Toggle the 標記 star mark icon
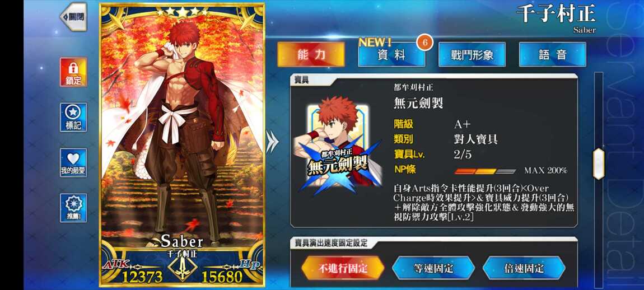Viewport: 644px width, 290px height. click(73, 118)
